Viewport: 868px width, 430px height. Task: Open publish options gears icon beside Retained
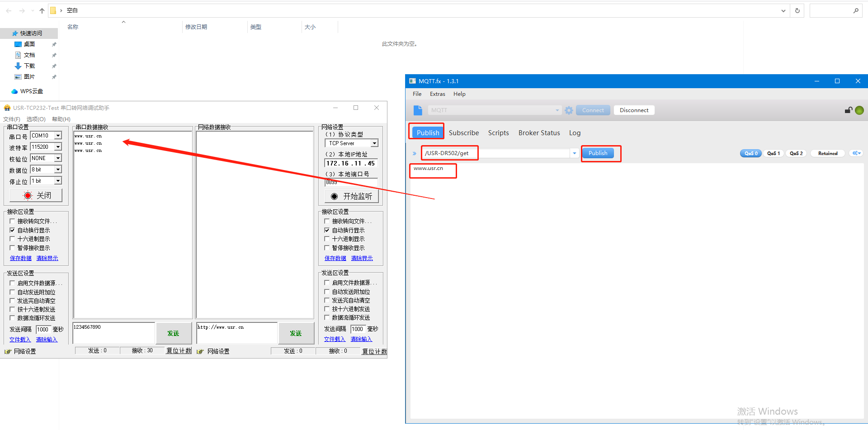[x=856, y=153]
